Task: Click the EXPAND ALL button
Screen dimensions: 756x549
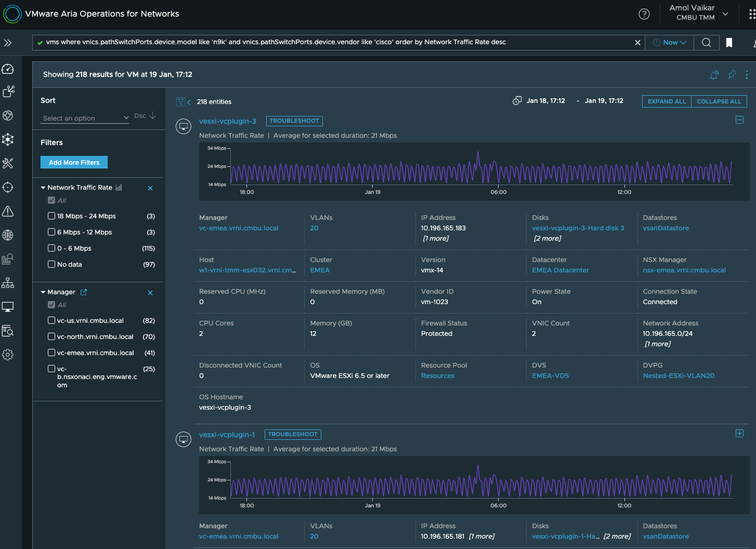Action: 667,101
